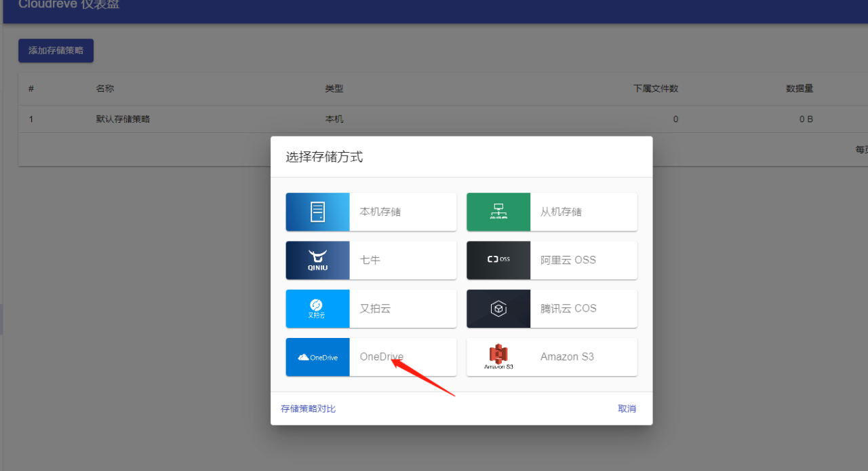
Task: Click the 名称 column header
Action: (x=105, y=88)
